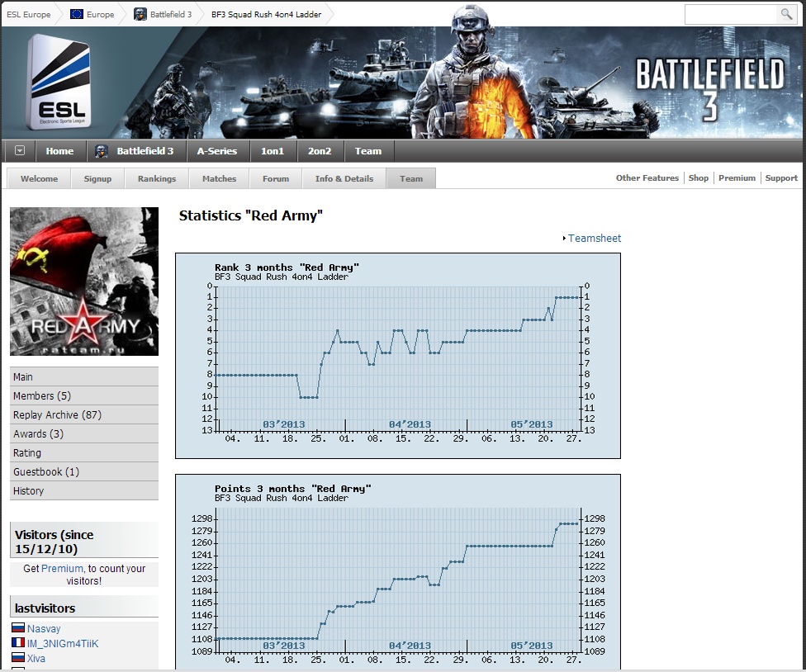Click 04'2013 label in Rank chart

410,424
